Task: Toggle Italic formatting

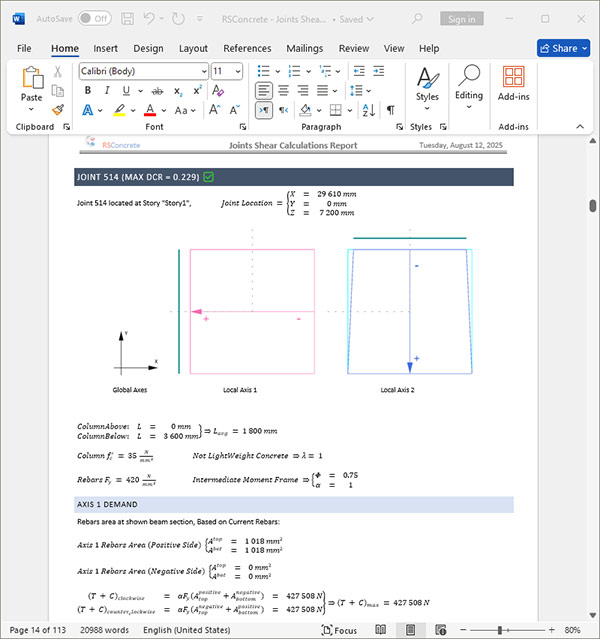Action: point(107,90)
